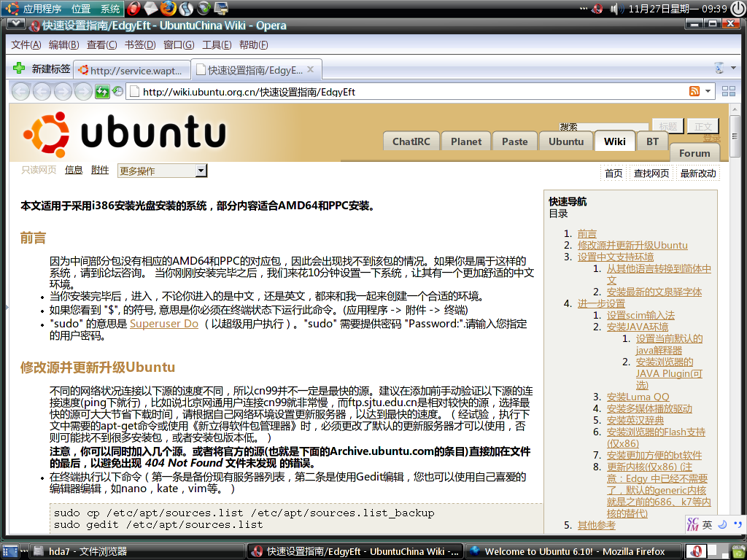
Task: Close the 快速设置指南/EdgyE... tab
Action: (311, 69)
